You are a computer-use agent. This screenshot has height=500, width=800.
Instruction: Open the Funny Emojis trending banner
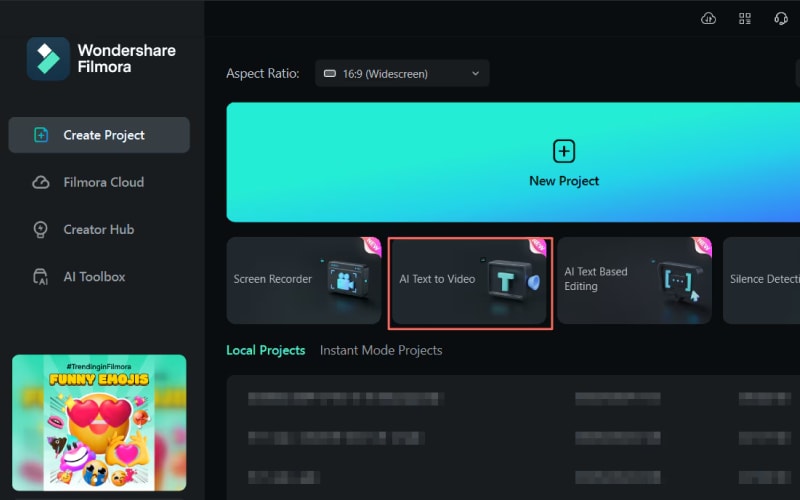(99, 422)
